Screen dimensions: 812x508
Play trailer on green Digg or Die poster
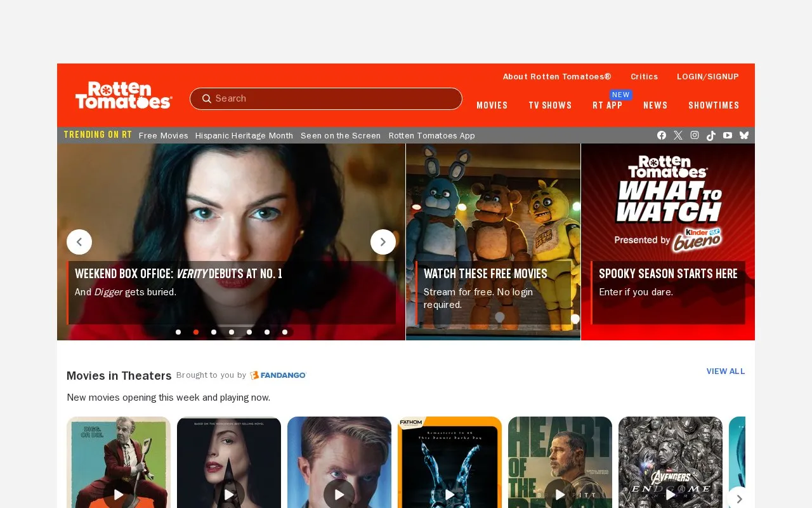click(119, 494)
